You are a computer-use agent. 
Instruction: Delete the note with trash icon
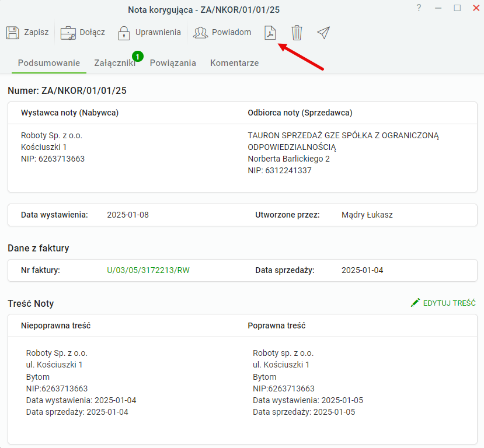tap(297, 33)
